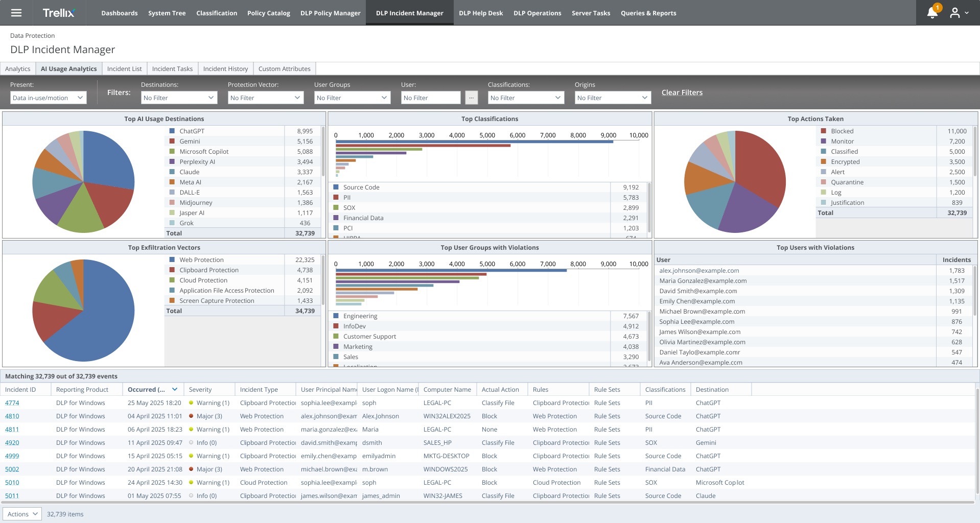The image size is (980, 523).
Task: Select the Clipboard Protection vector row
Action: pos(243,270)
